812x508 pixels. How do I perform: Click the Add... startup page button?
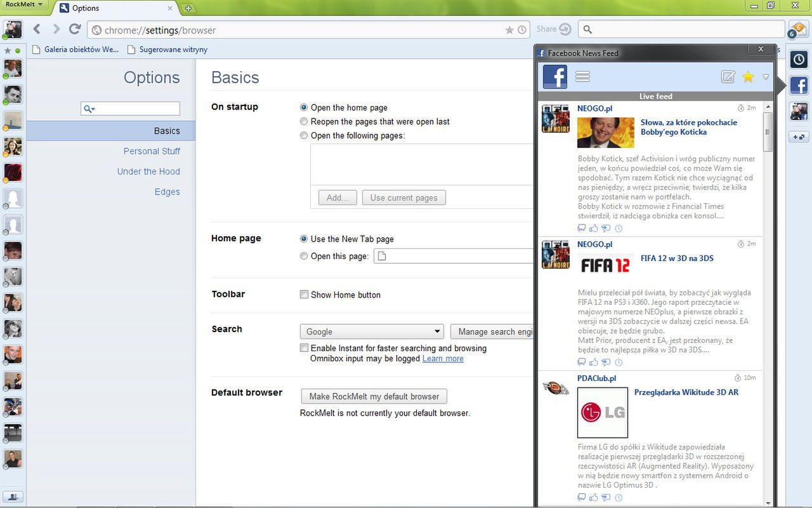click(x=337, y=197)
